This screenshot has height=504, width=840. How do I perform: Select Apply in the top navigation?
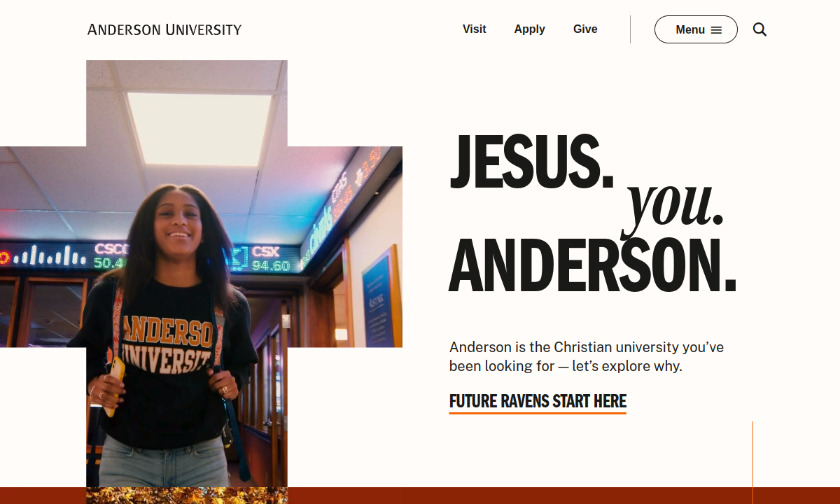tap(529, 29)
